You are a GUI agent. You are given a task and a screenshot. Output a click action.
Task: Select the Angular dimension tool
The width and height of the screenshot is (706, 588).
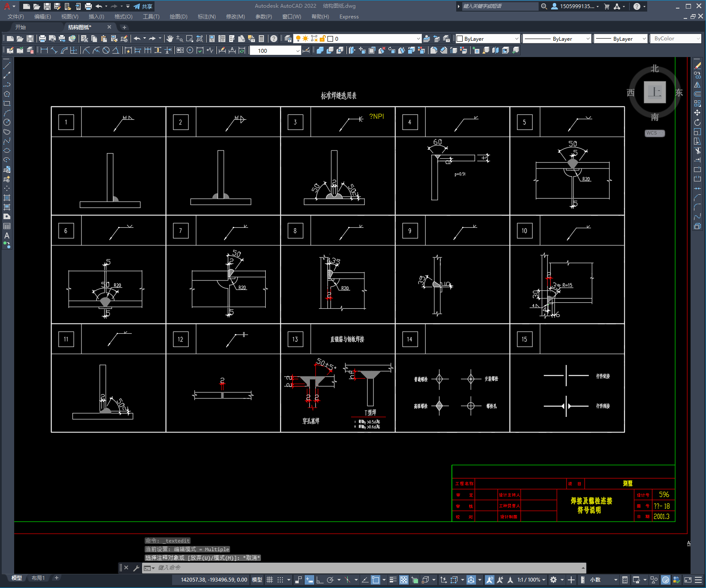click(x=115, y=50)
